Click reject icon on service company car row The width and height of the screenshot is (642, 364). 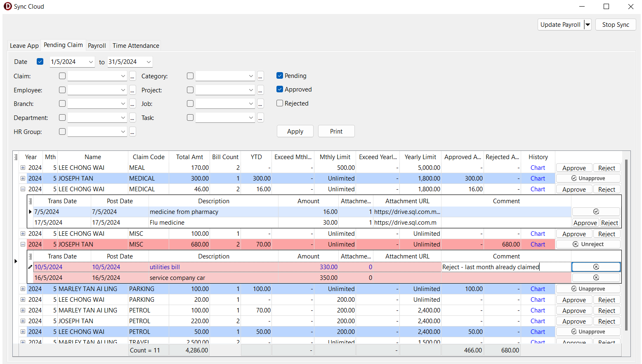(596, 278)
